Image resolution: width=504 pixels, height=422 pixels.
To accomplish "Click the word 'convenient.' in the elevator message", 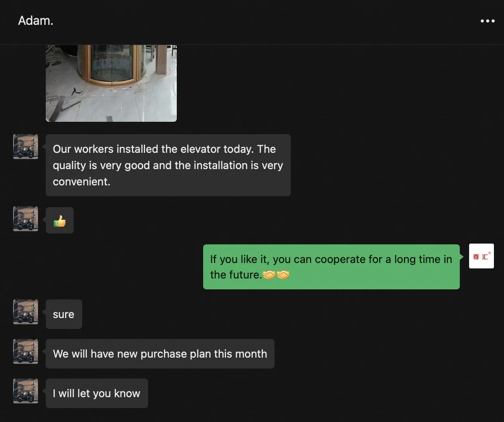I will pyautogui.click(x=81, y=182).
